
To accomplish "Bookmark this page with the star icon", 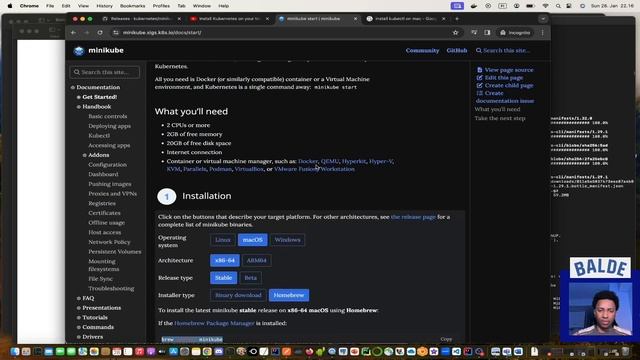I will (x=456, y=33).
